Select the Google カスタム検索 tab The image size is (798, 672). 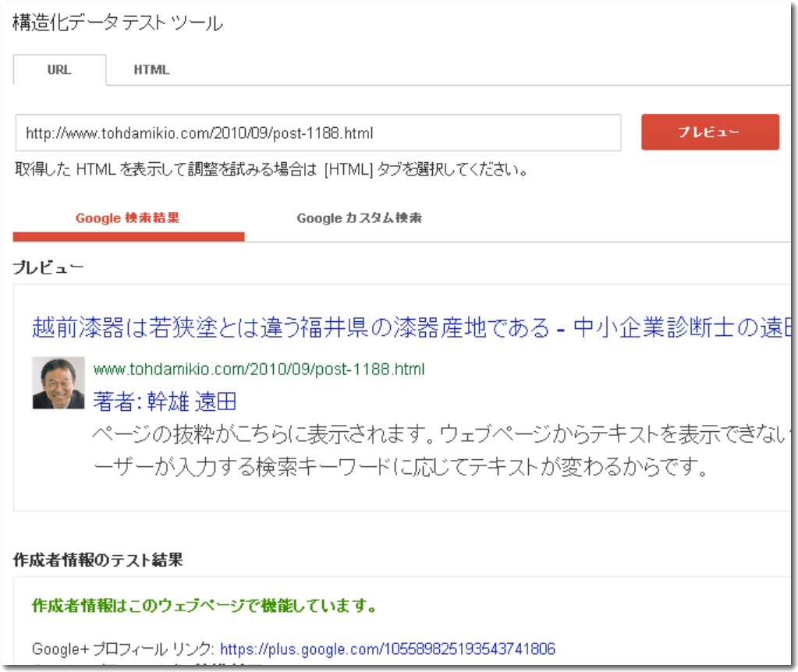(360, 218)
